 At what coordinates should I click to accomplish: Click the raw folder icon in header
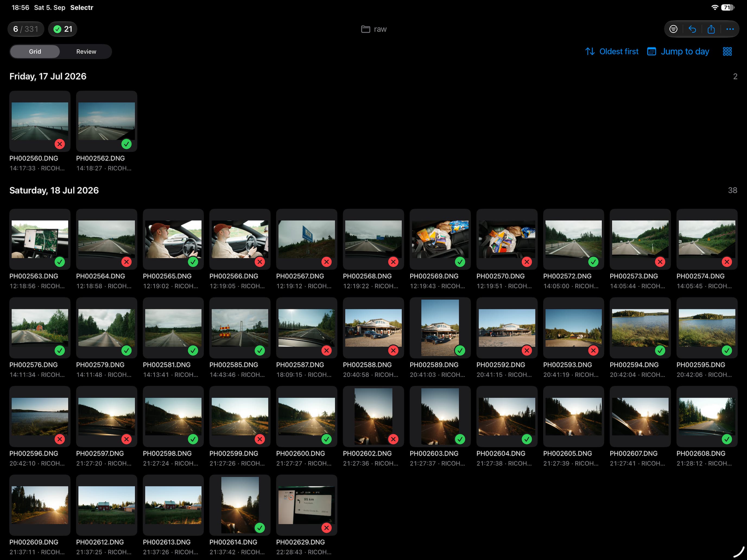(365, 29)
